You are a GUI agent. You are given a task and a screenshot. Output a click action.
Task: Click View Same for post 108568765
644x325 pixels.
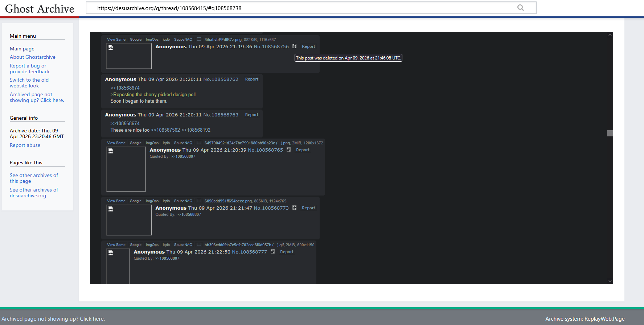[116, 143]
